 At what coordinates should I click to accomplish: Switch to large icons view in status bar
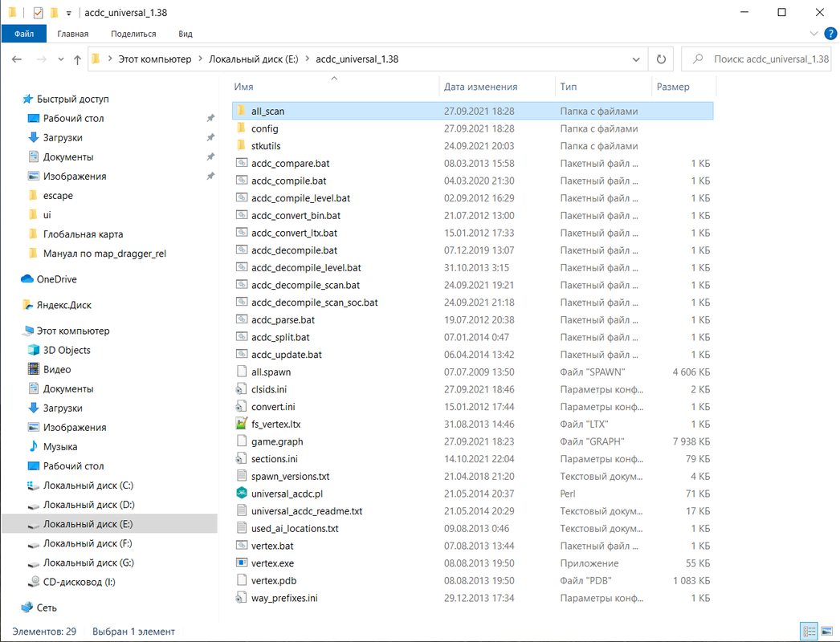[826, 632]
